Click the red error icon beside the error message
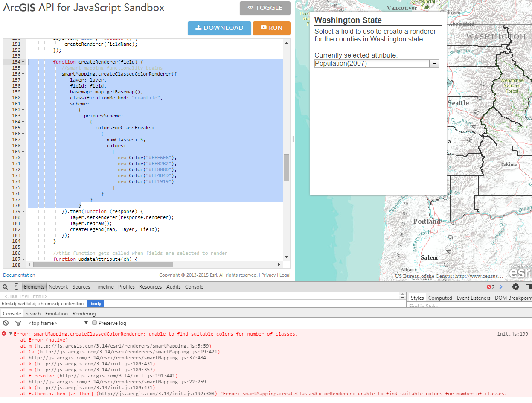Image resolution: width=532 pixels, height=403 pixels. click(x=4, y=333)
